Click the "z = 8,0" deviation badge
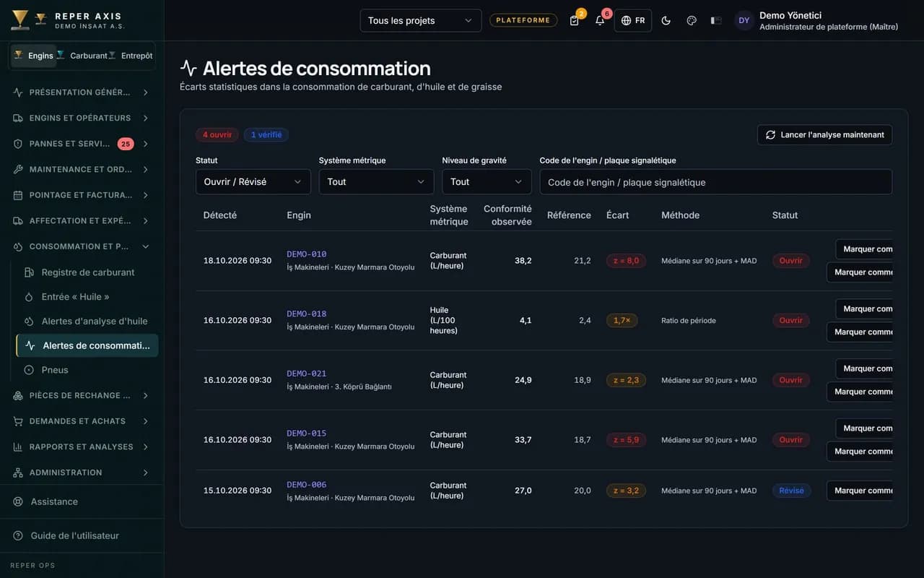Screen dimensions: 924x578 (x=626, y=261)
